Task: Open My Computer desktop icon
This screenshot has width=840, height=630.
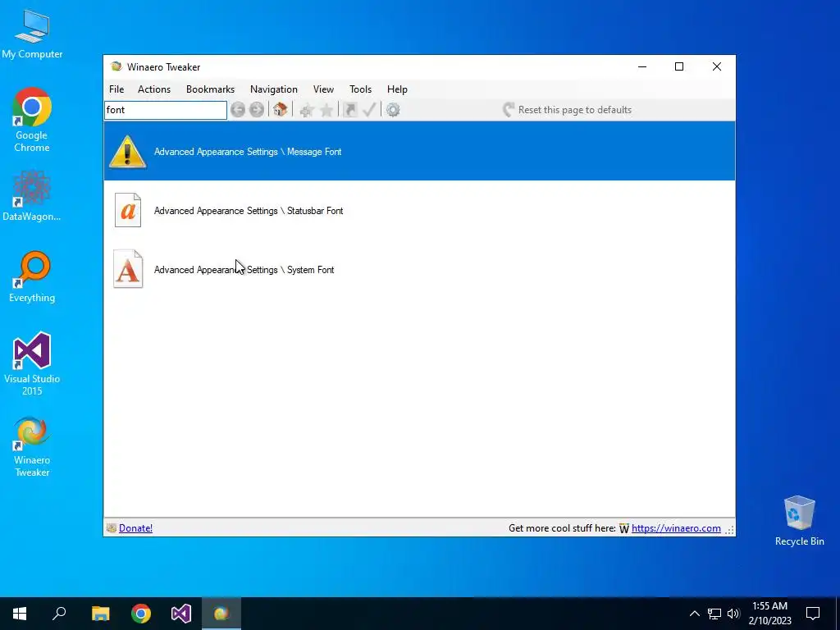Action: click(x=32, y=34)
